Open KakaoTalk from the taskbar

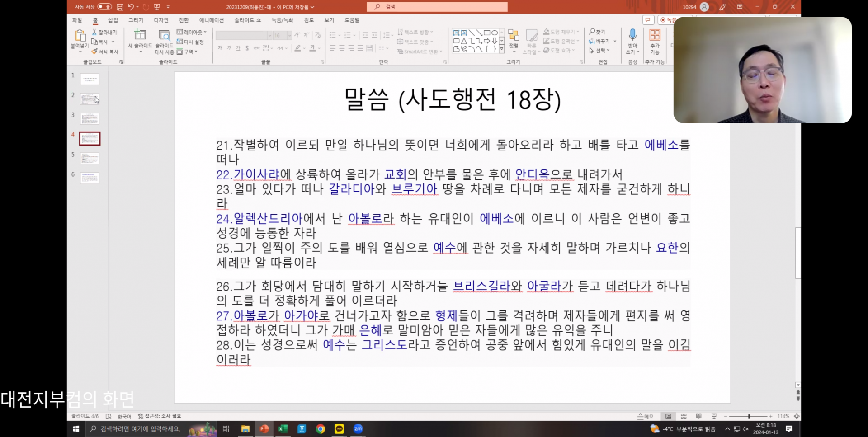339,429
